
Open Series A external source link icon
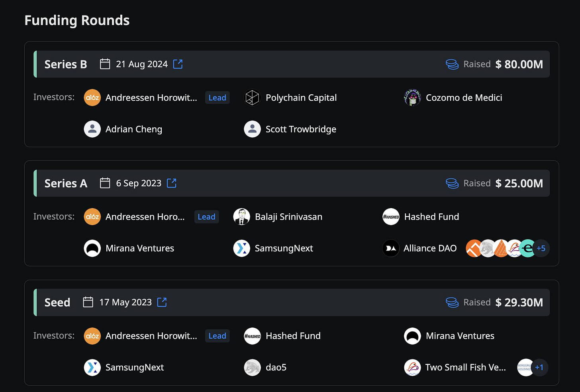coord(171,183)
